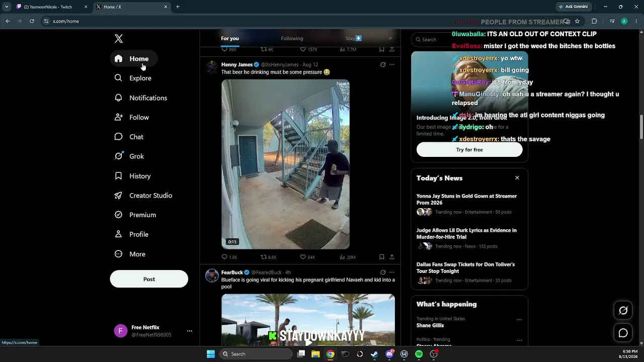644x362 pixels.
Task: Bookmark this page with the star
Action: pyautogui.click(x=577, y=21)
